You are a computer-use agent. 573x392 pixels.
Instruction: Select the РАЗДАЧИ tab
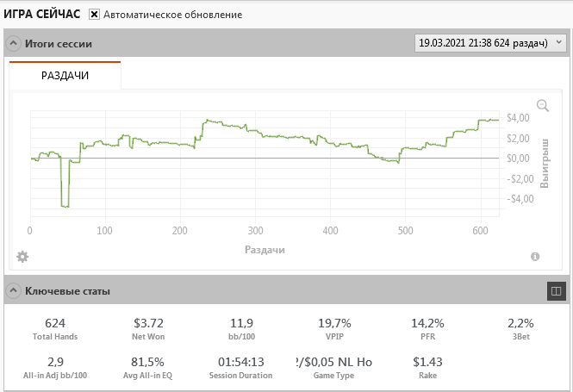[x=65, y=75]
